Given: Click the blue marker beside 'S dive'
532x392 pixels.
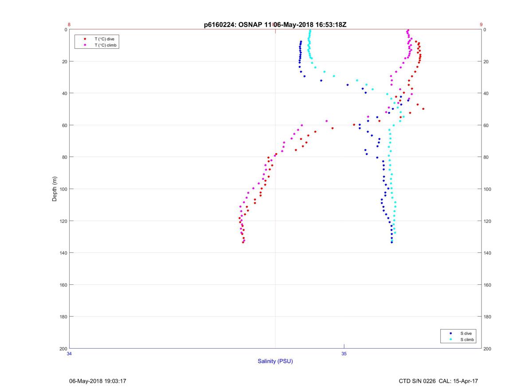Looking at the screenshot, I should 450,333.
